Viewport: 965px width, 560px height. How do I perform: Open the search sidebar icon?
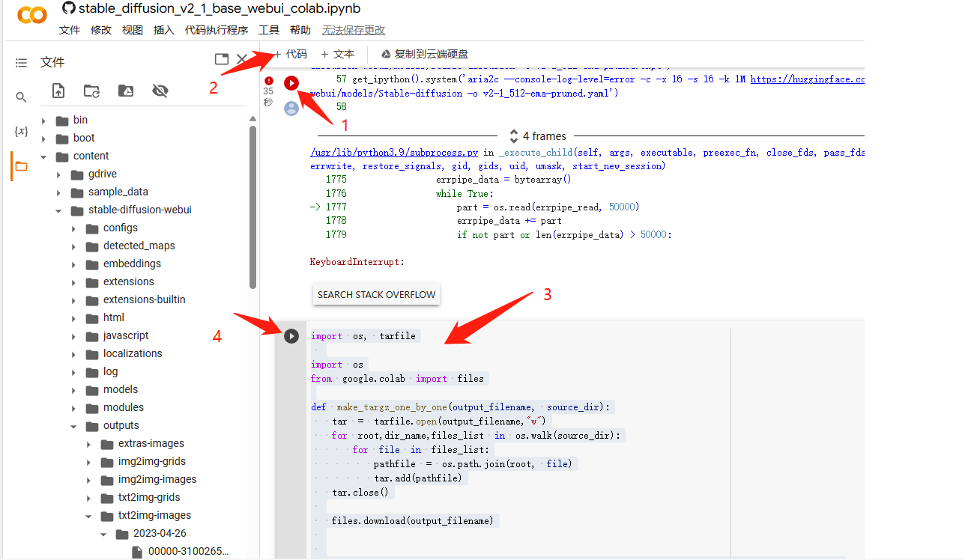click(21, 97)
